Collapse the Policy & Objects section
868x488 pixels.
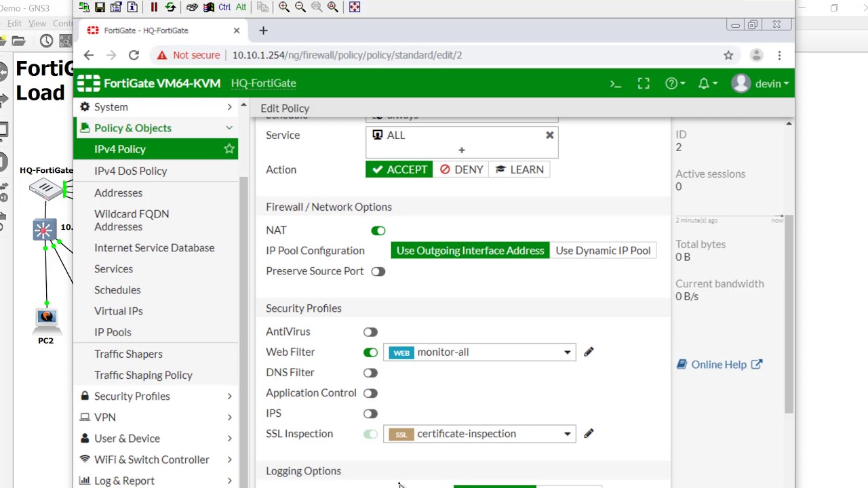[156, 128]
